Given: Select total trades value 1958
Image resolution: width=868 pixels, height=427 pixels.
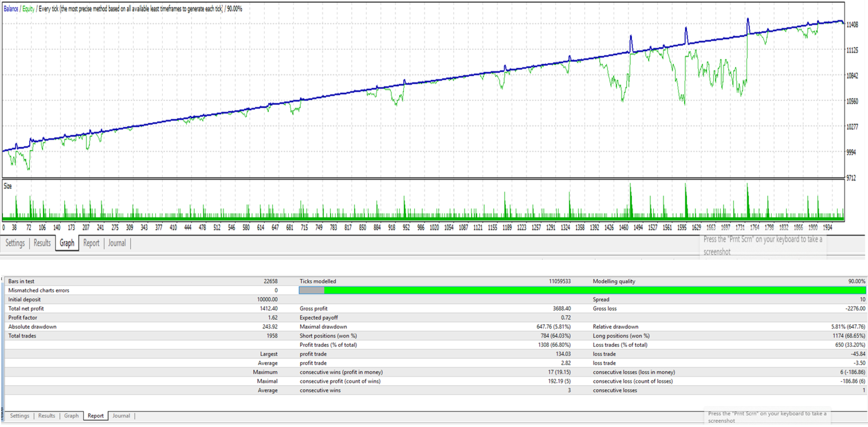Looking at the screenshot, I should click(272, 336).
